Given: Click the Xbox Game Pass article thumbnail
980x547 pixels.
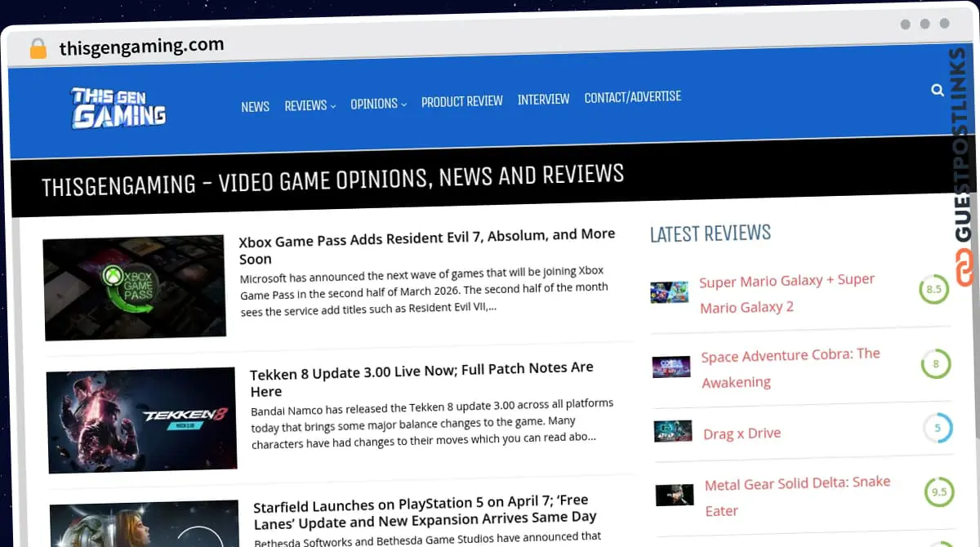Looking at the screenshot, I should click(135, 286).
